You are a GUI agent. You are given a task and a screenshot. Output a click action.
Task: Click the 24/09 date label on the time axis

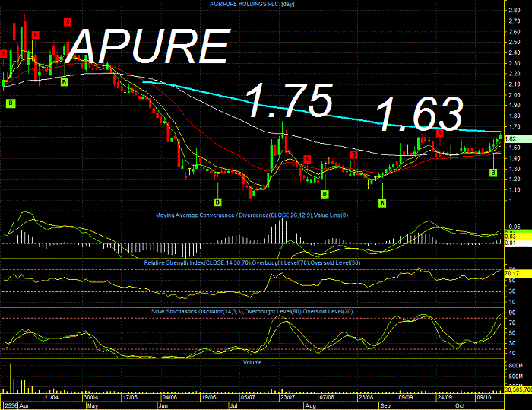(x=445, y=397)
